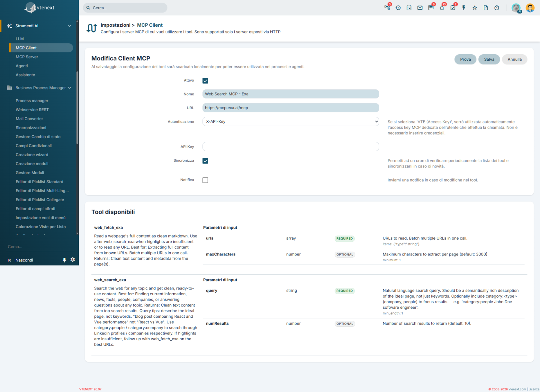Open the AI assistant avatar

point(516,8)
